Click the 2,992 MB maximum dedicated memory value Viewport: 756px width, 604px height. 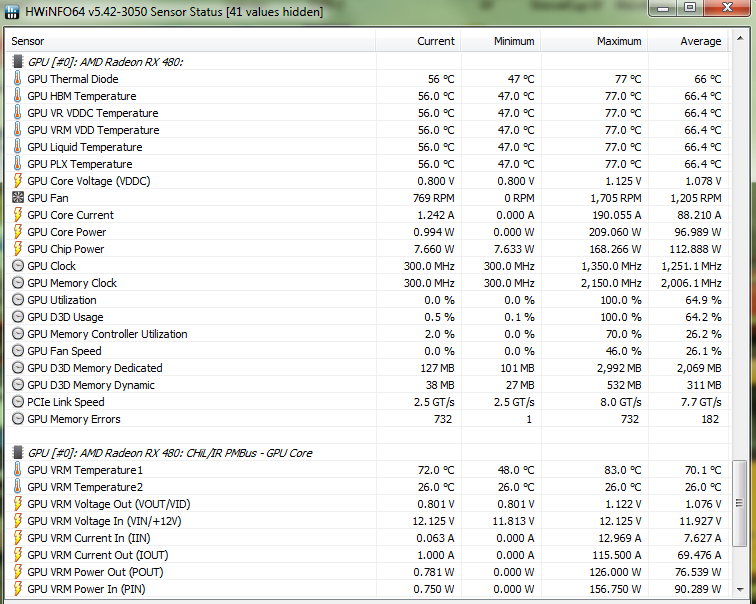[x=619, y=368]
